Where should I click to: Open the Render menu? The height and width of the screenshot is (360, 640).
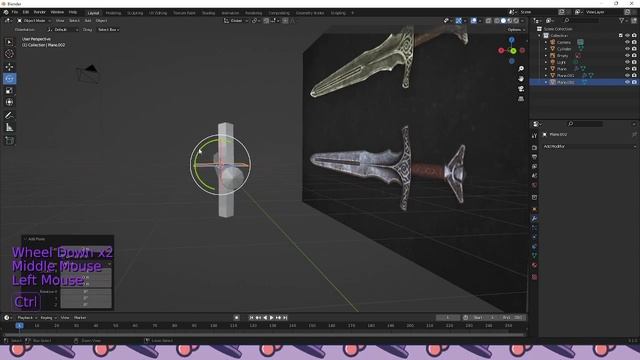(40, 12)
